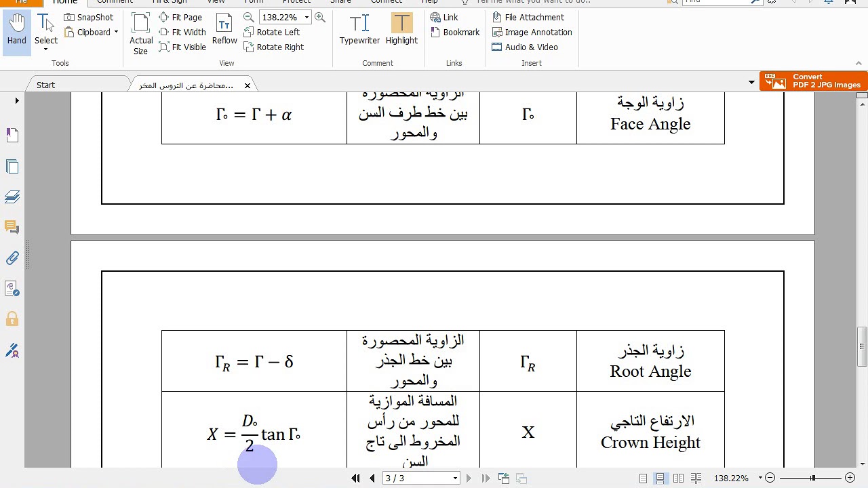Open the Pages thumbnails side panel
868x488 pixels.
click(x=12, y=166)
